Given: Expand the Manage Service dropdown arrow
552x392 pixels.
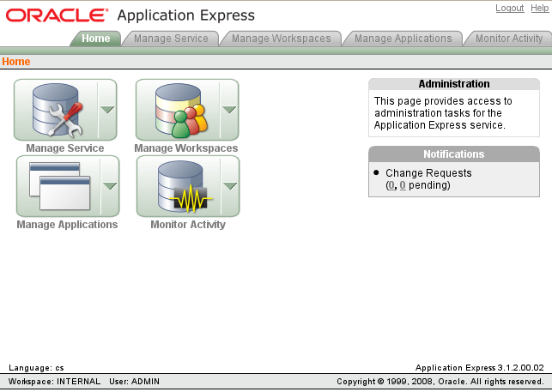Looking at the screenshot, I should (x=107, y=110).
